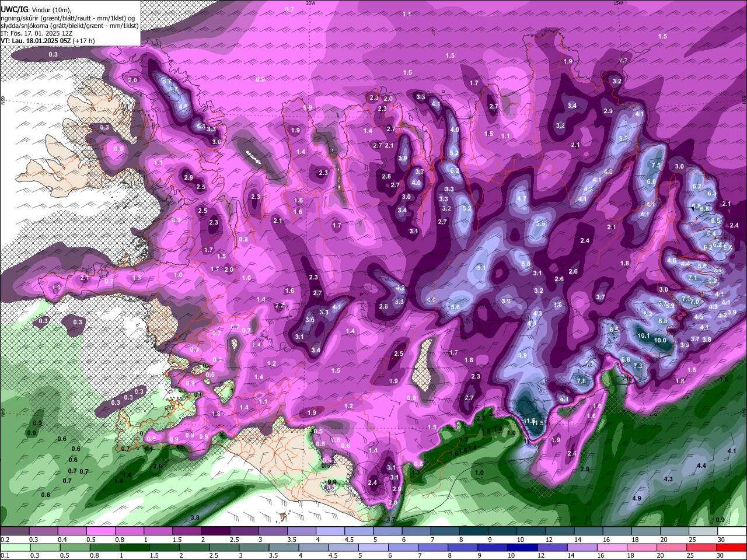The width and height of the screenshot is (747, 560).
Task: Pick the dark teal snow swatch between 8 and 9
Action: (474, 531)
